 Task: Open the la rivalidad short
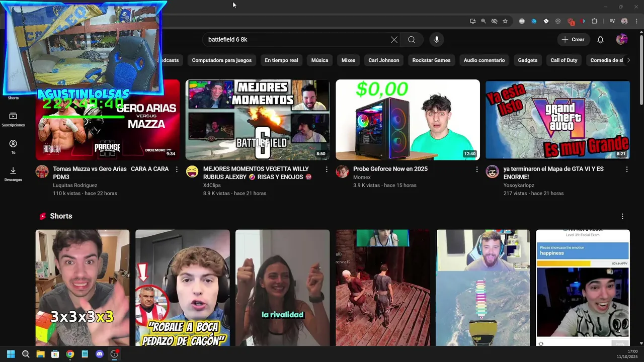click(282, 288)
